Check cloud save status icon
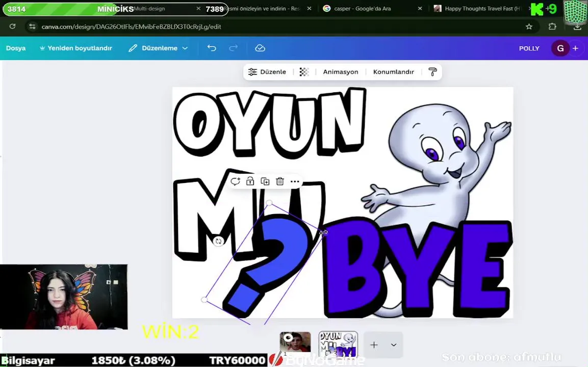Screen dimensions: 588x367 coord(260,48)
